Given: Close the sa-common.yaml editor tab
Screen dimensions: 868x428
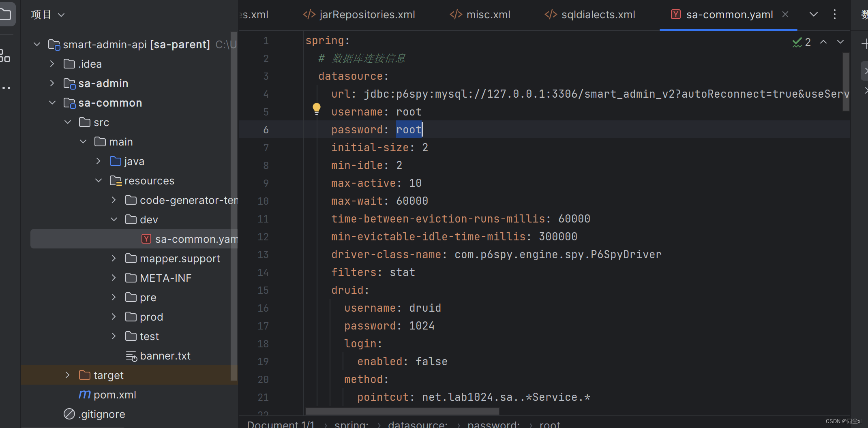Looking at the screenshot, I should click(x=785, y=14).
